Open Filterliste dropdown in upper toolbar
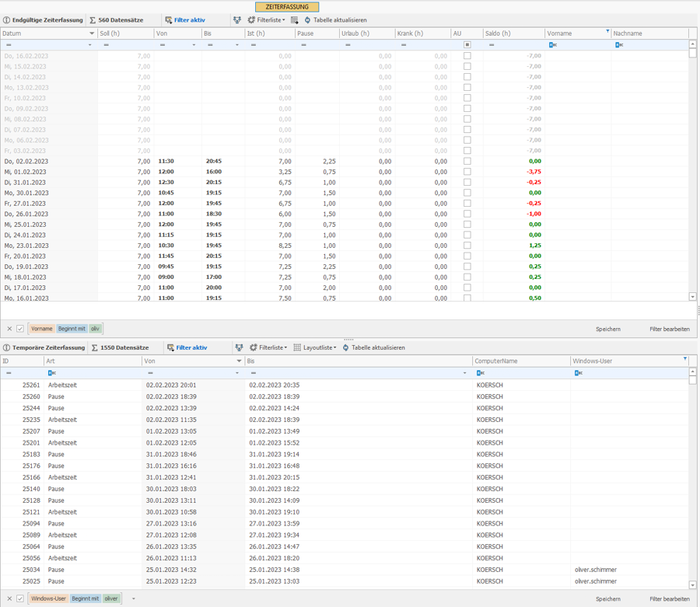700x607 pixels. pos(271,20)
